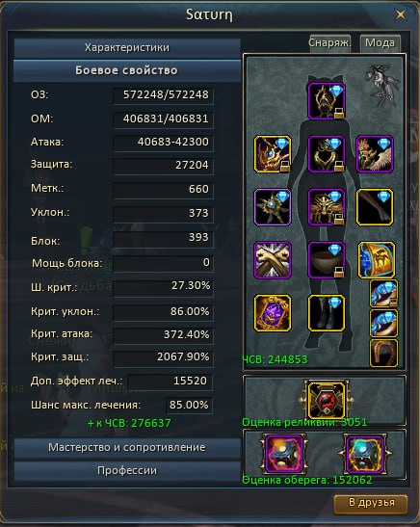Select the golden weapon slot icon
The width and height of the screenshot is (420, 527).
click(x=273, y=154)
